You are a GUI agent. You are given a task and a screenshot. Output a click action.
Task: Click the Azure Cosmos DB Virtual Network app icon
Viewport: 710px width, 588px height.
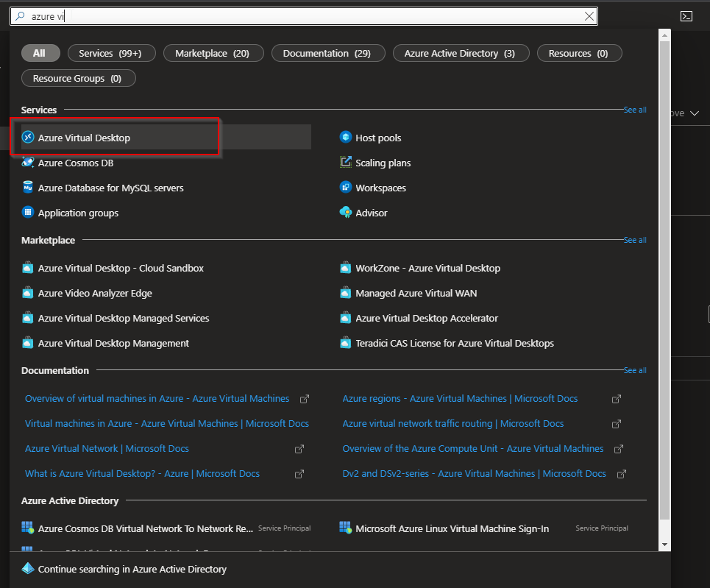point(28,528)
